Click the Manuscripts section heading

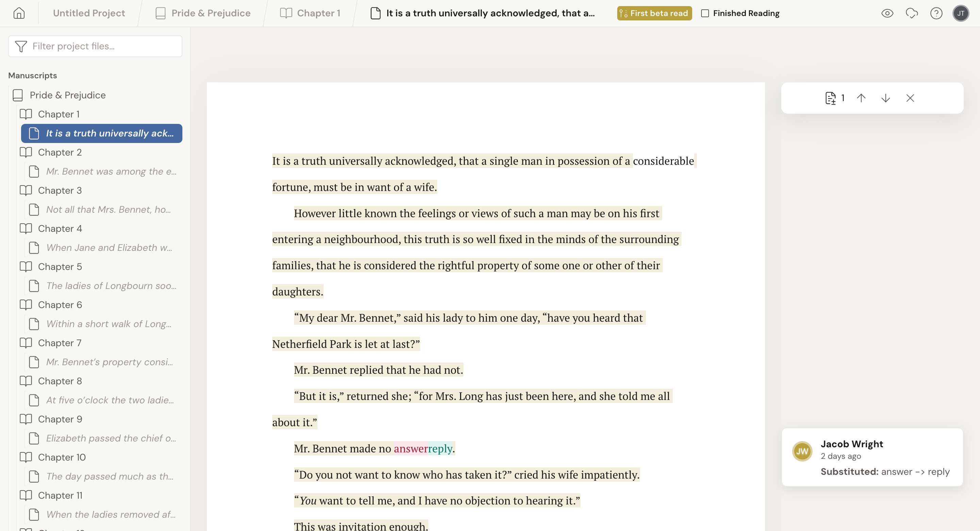[x=32, y=75]
